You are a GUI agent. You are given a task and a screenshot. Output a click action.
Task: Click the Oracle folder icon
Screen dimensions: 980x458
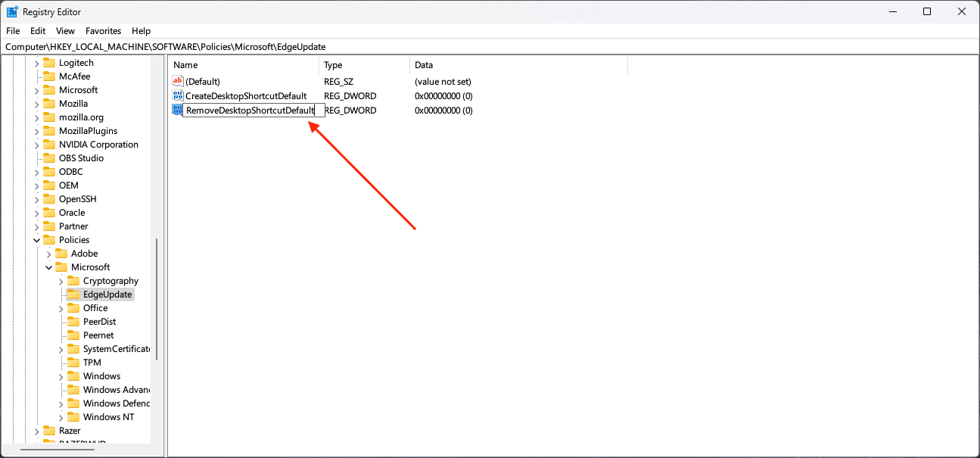[49, 213]
